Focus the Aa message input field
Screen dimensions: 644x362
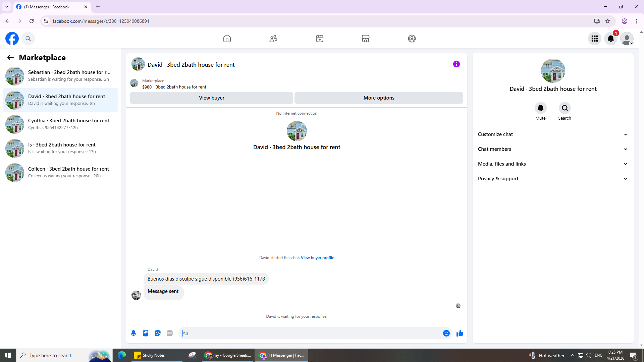click(x=310, y=333)
